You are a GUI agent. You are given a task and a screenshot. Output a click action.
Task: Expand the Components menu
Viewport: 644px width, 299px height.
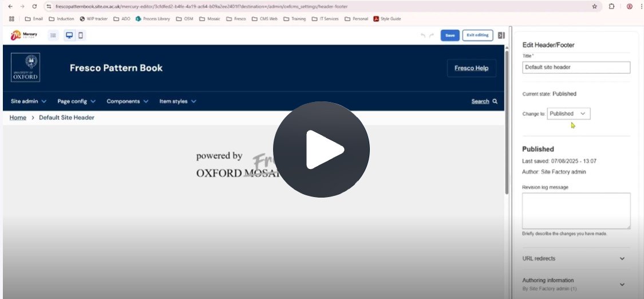point(127,101)
